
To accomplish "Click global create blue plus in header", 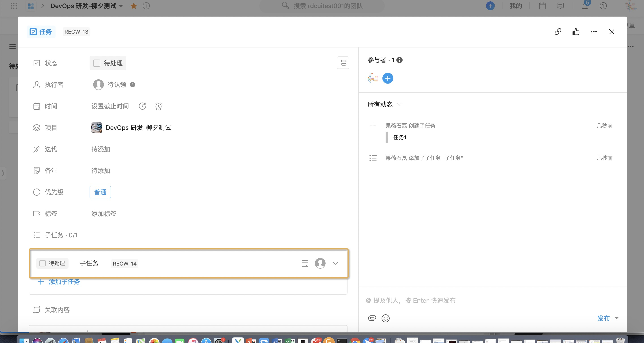I will (x=490, y=6).
